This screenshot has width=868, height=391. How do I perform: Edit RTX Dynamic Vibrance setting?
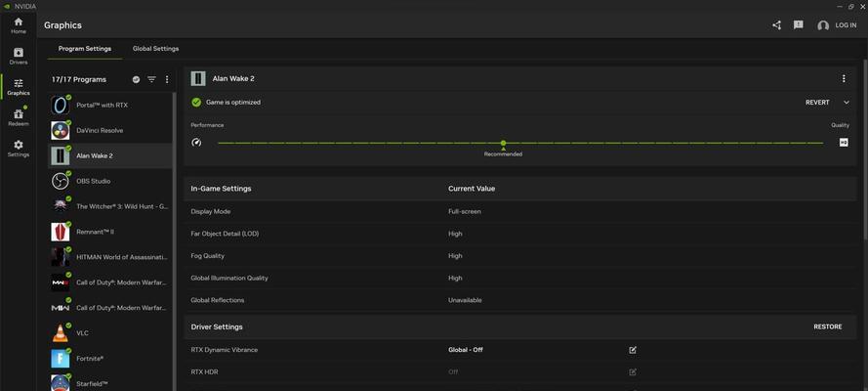632,350
